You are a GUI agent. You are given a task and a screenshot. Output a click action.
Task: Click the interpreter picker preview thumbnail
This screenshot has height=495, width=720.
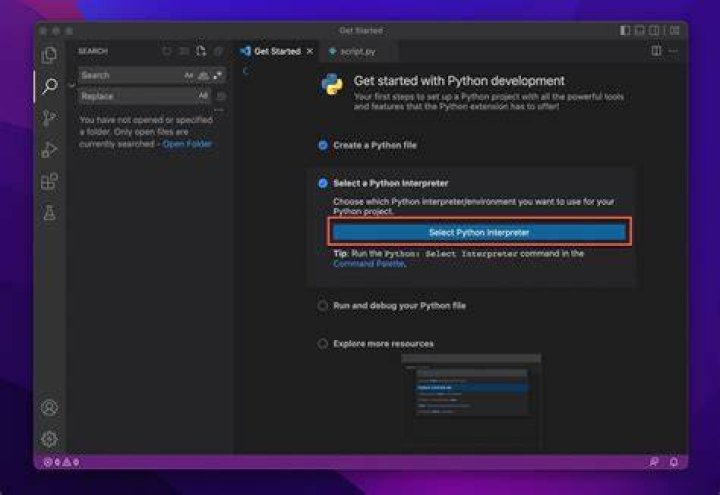471,399
